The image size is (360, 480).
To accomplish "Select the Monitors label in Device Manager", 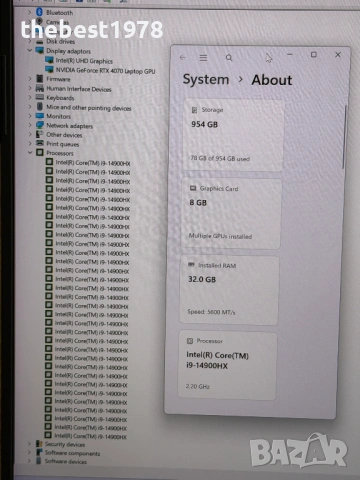I will (59, 116).
